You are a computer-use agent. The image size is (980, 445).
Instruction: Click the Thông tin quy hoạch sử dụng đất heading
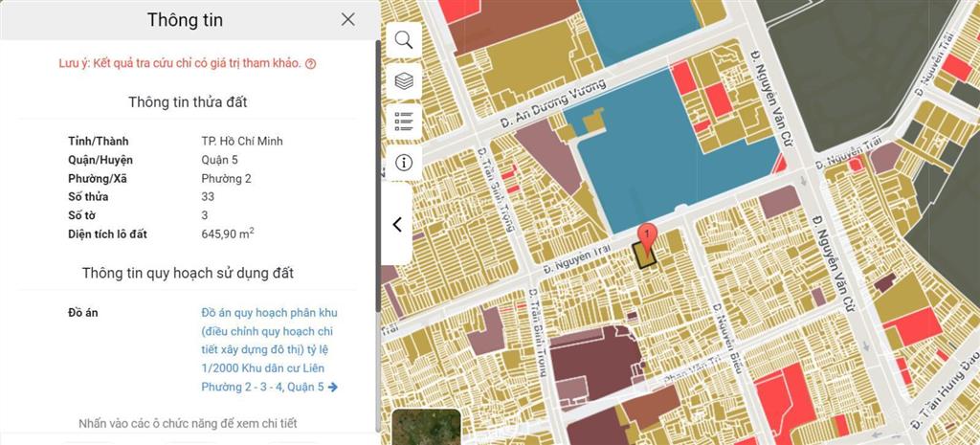click(189, 273)
